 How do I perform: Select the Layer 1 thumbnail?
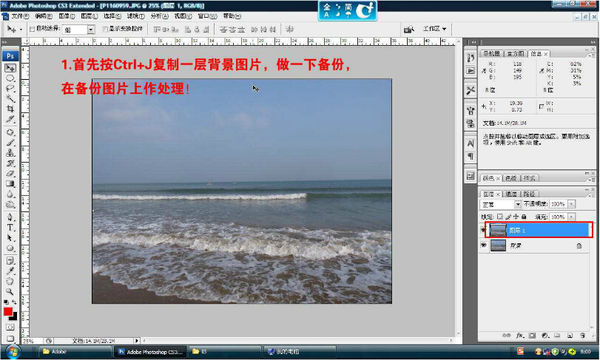[x=498, y=230]
